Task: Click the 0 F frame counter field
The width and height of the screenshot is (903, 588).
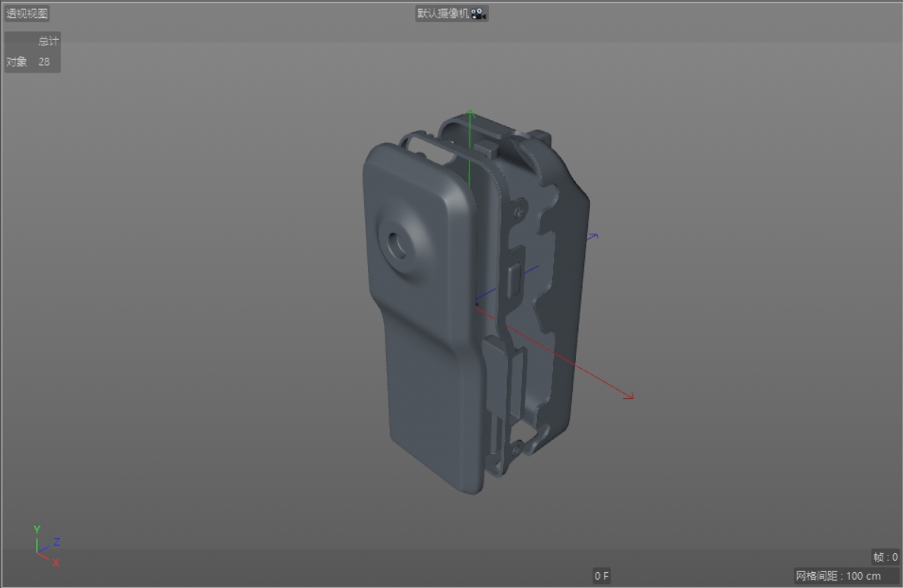Action: (601, 574)
